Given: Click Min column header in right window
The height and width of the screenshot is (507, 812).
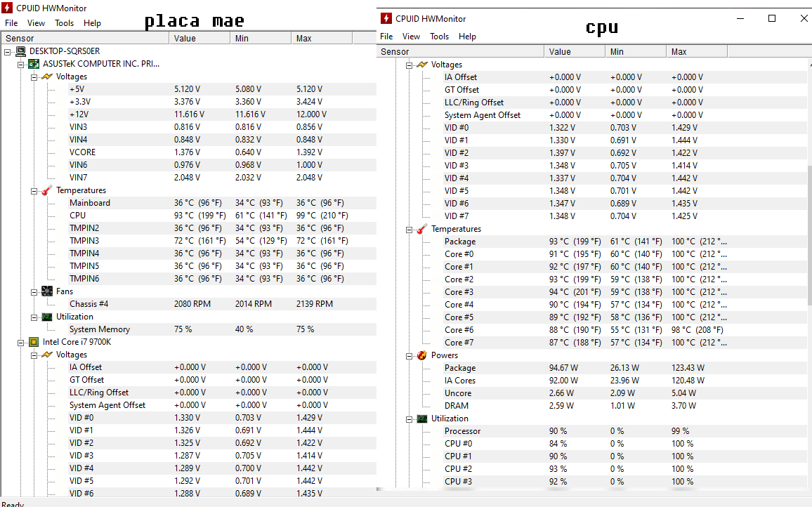Looking at the screenshot, I should 636,52.
